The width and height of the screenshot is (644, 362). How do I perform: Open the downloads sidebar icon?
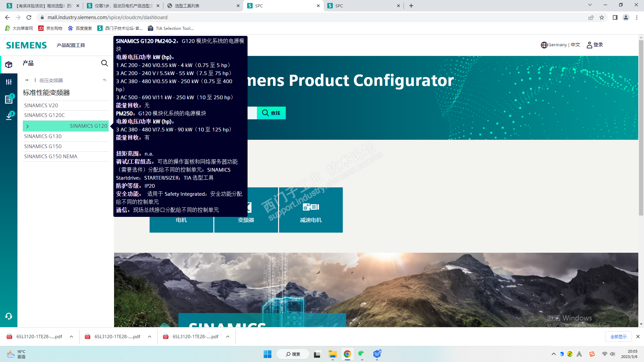(x=9, y=116)
